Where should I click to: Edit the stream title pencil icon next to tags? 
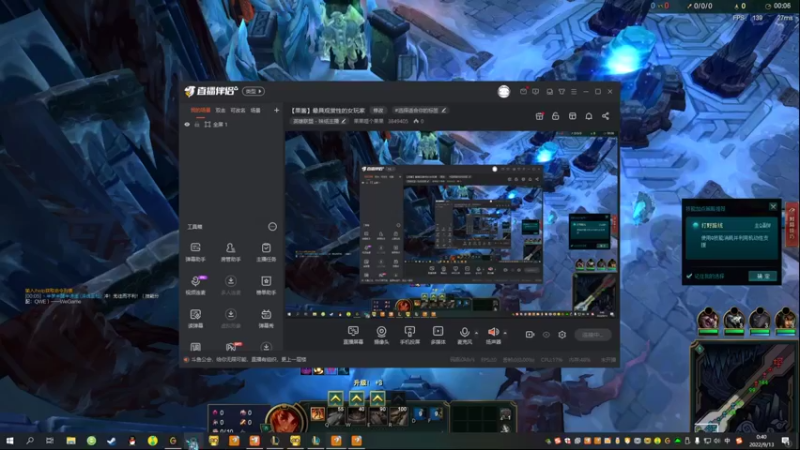click(444, 110)
